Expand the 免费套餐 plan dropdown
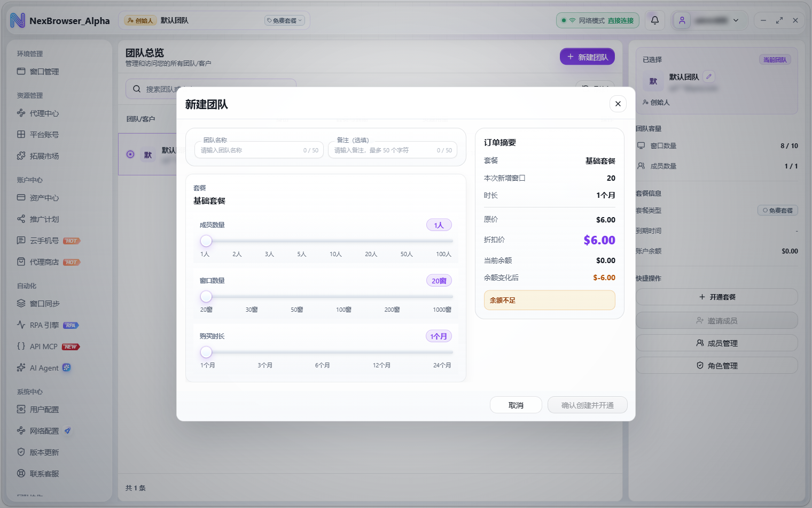The image size is (812, 508). click(x=284, y=20)
